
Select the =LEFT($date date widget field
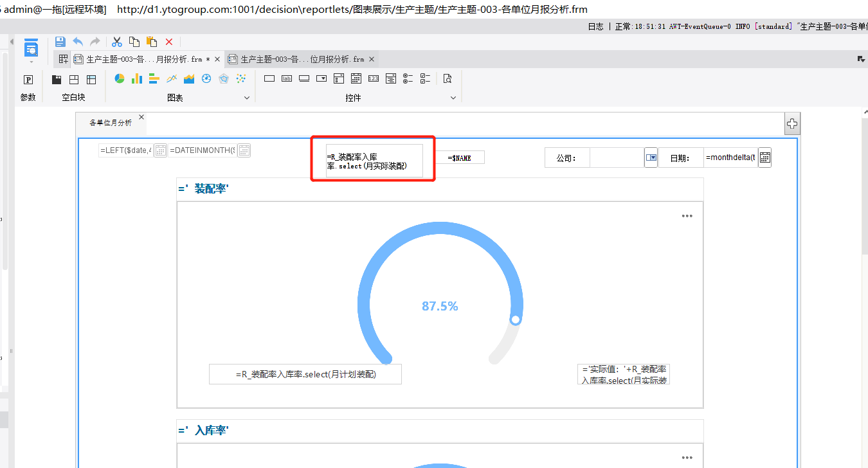126,150
